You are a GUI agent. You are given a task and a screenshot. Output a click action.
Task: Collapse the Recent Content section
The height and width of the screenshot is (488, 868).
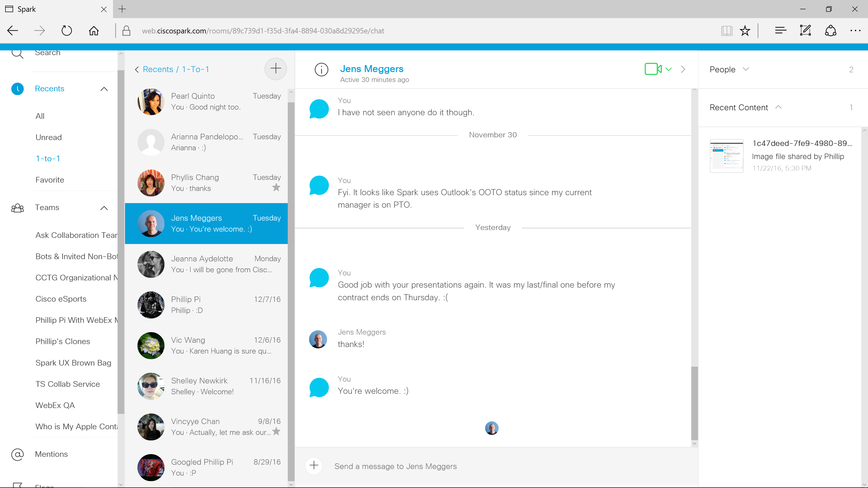click(778, 107)
